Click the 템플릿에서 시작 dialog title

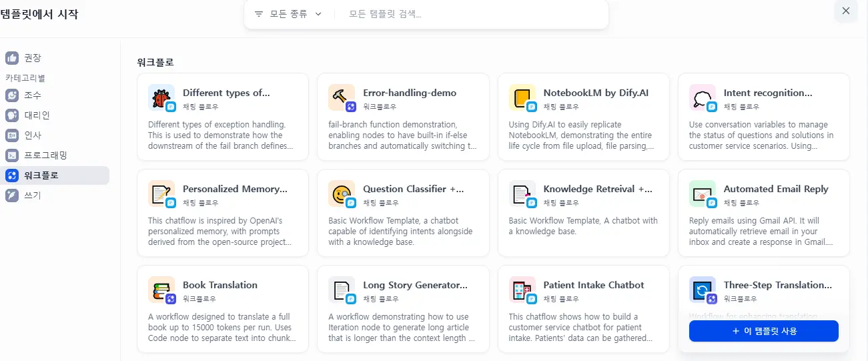pos(39,13)
